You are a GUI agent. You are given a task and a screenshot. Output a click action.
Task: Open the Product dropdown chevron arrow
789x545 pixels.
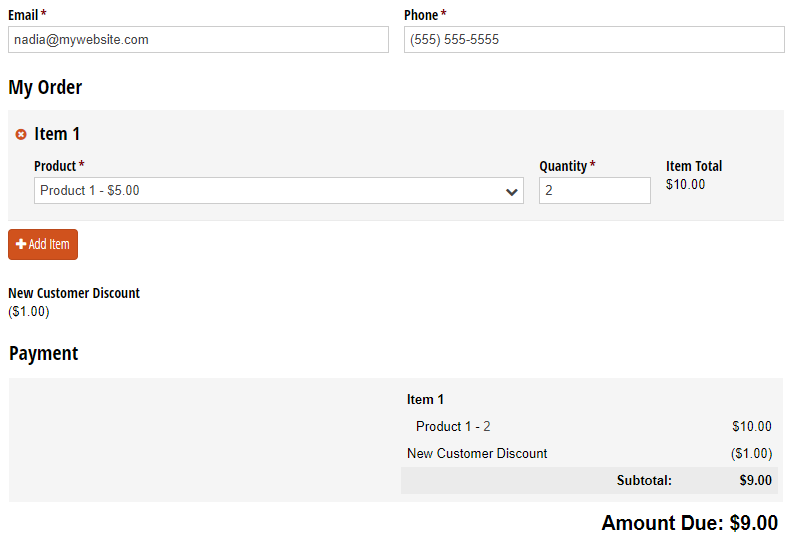(x=512, y=192)
